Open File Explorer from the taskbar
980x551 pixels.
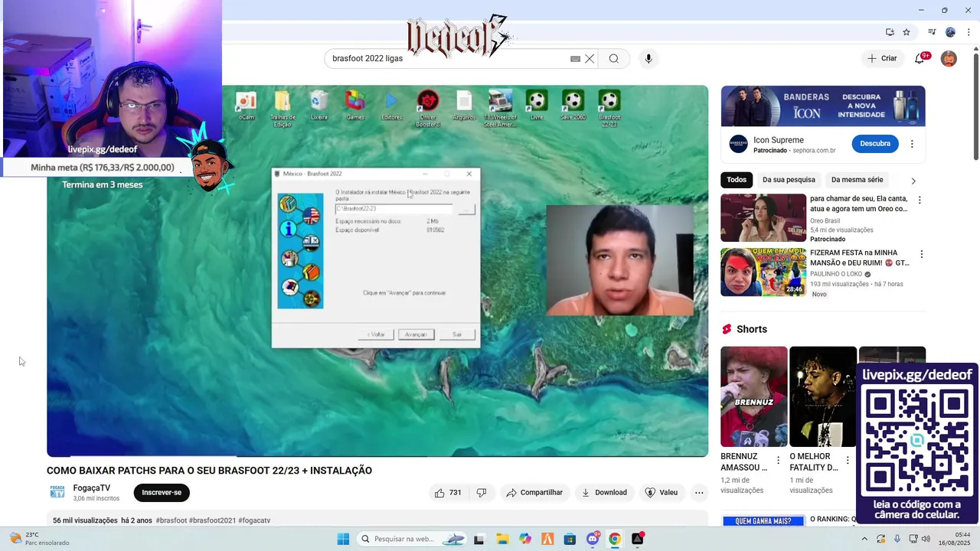coord(502,539)
